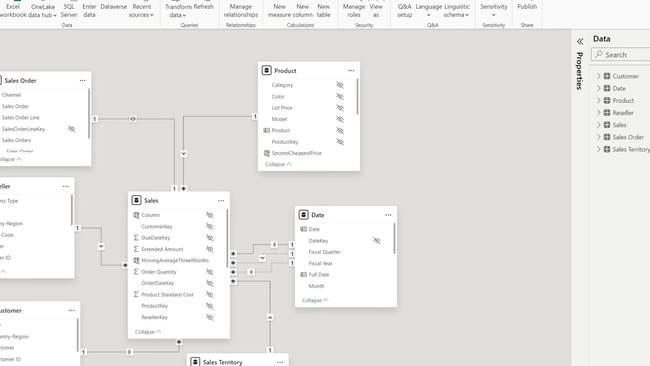Open Manage relationships in the ribbon
The height and width of the screenshot is (366, 650).
[240, 10]
